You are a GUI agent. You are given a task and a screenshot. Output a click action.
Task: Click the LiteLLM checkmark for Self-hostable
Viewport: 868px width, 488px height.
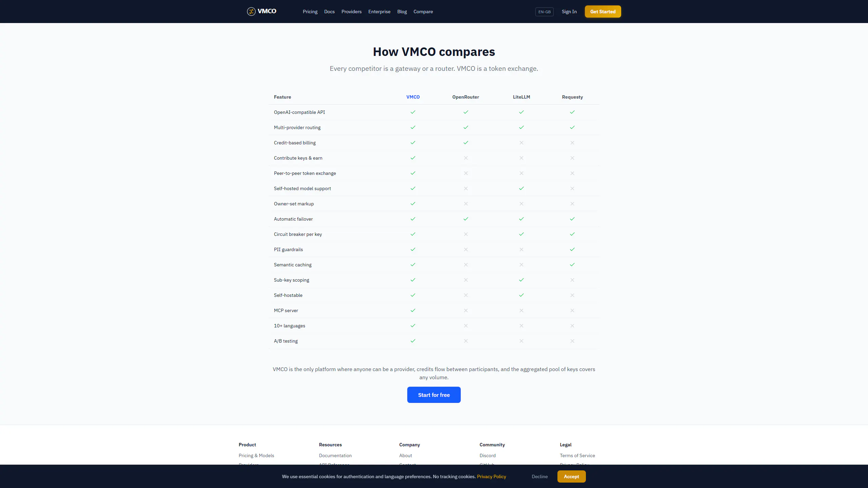(x=521, y=295)
